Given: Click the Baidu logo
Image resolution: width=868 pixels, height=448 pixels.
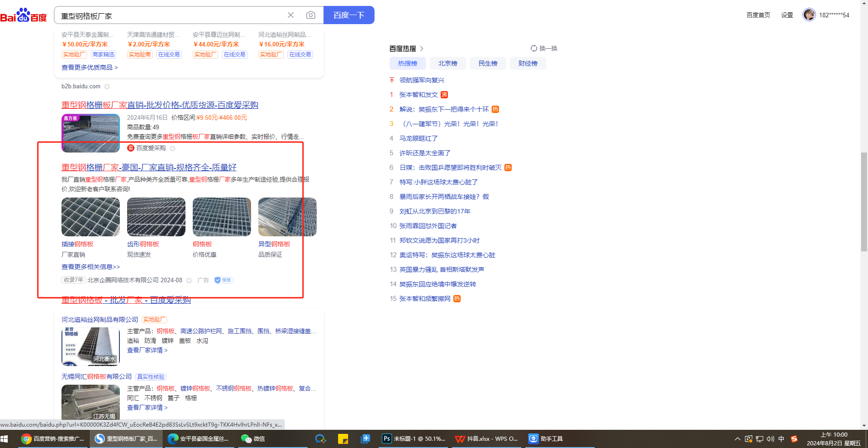Looking at the screenshot, I should (23, 15).
